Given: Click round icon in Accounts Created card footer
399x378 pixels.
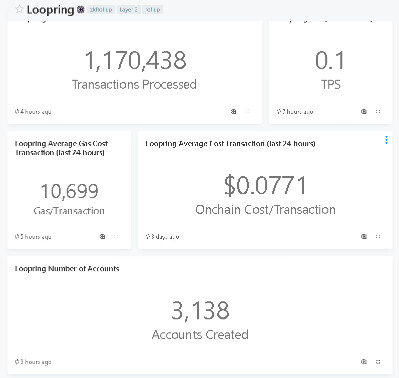Looking at the screenshot, I should 364,362.
